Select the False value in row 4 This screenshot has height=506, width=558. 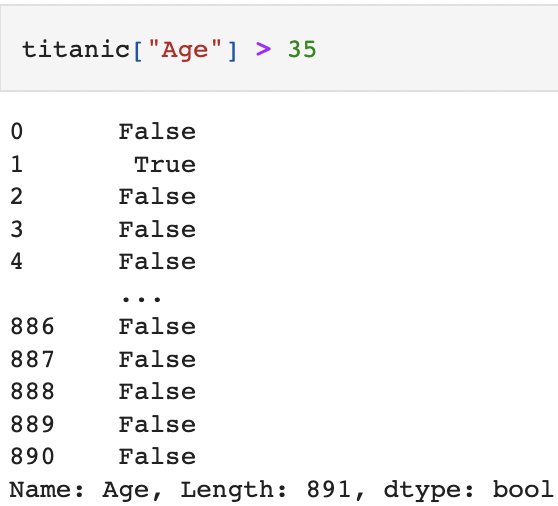157,262
